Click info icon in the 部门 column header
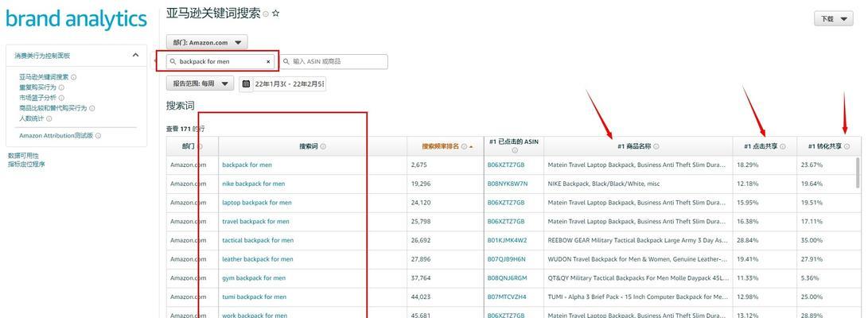This screenshot has height=318, width=868. click(200, 146)
